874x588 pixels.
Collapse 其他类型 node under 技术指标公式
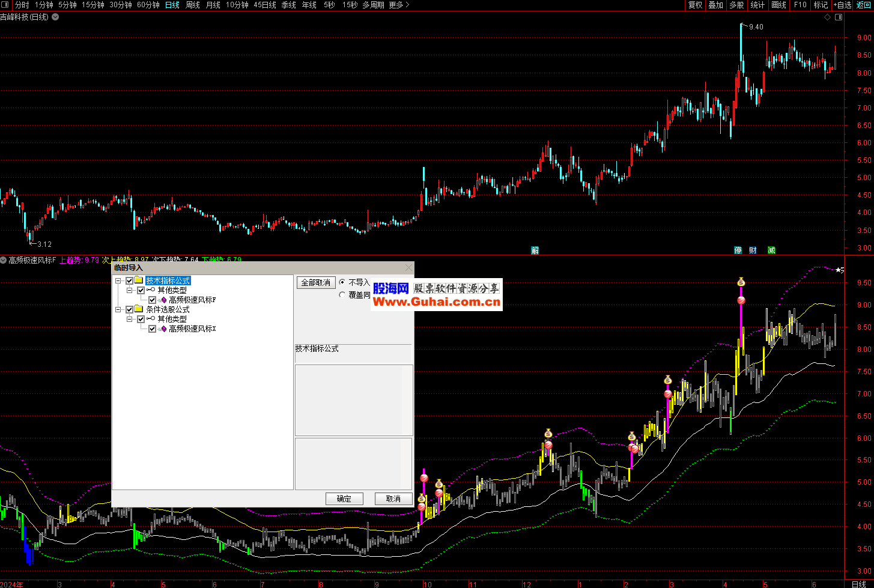coord(129,290)
